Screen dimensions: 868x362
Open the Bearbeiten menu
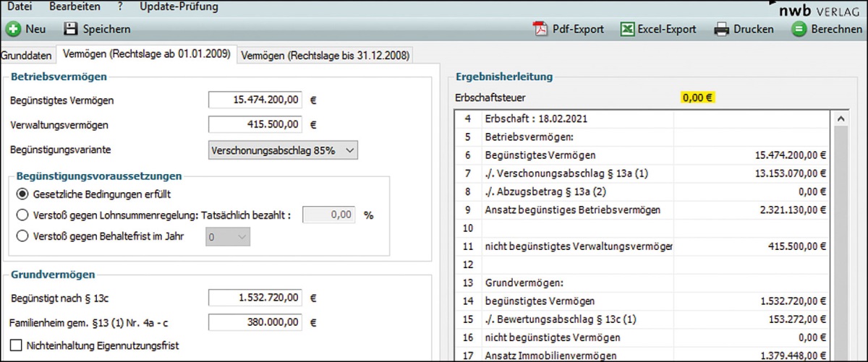[x=75, y=7]
